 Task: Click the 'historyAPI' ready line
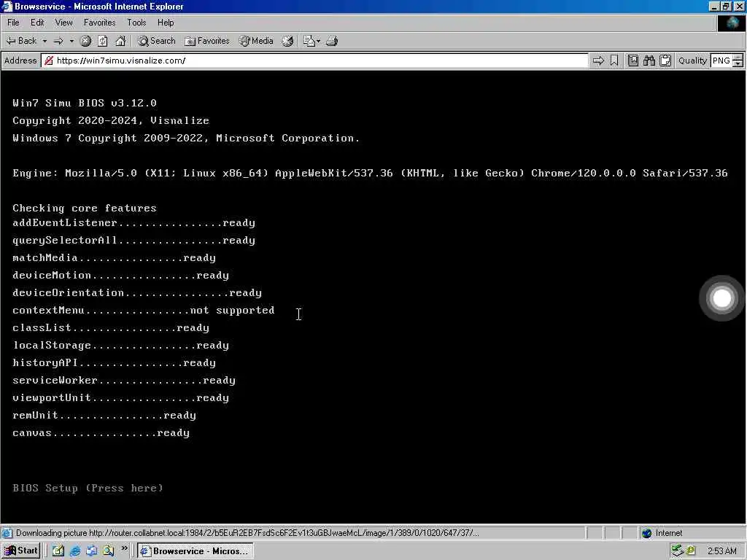pos(114,363)
